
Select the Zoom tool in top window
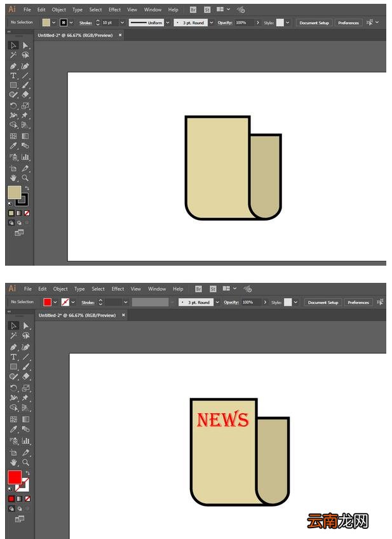[25, 178]
